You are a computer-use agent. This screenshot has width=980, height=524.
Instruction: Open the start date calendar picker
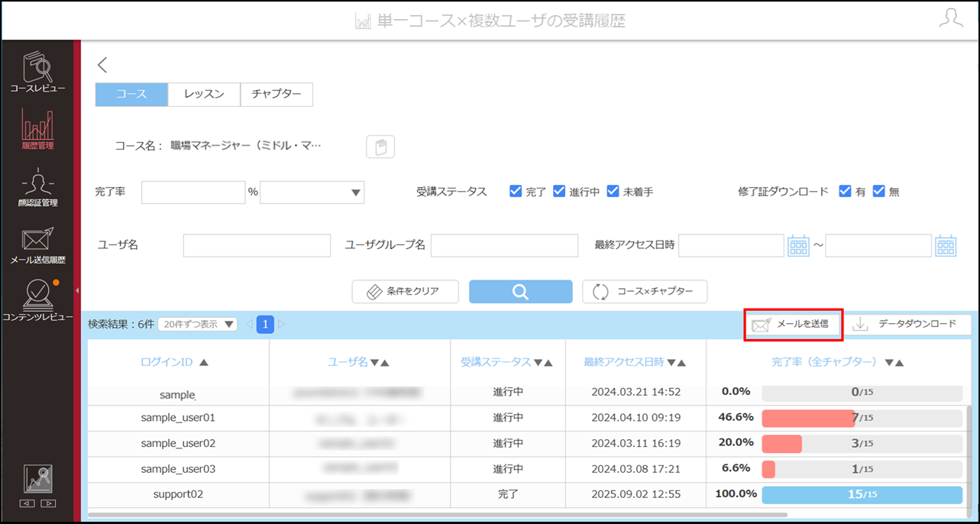(x=798, y=246)
